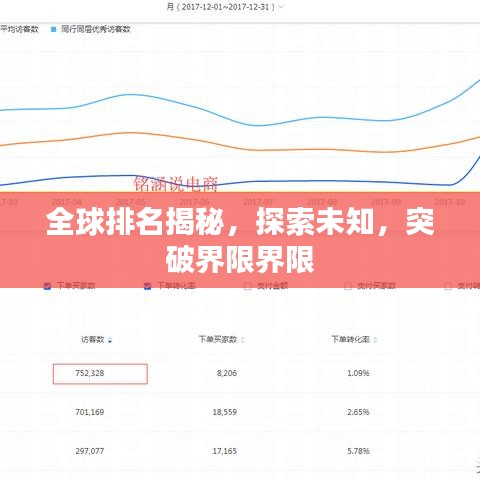
Task: Click sort arrows next to 下单买家数 header
Action: (243, 340)
